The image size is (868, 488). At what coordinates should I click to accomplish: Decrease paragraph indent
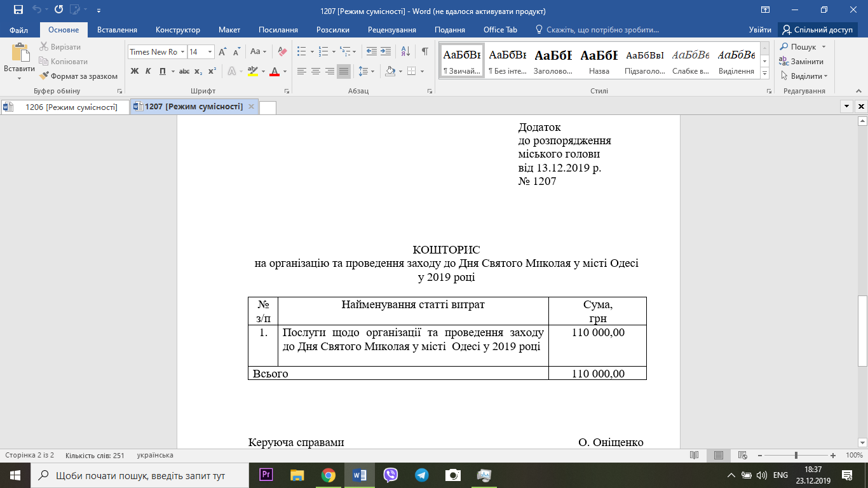click(372, 52)
